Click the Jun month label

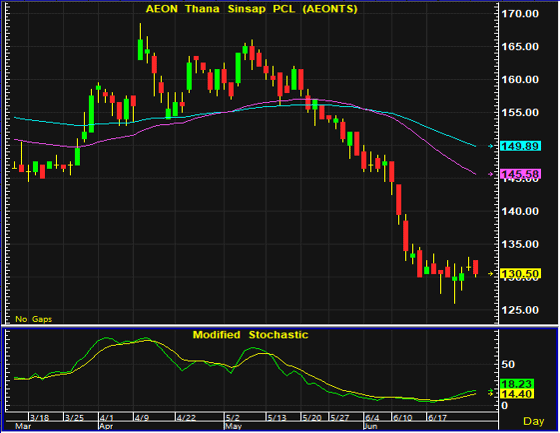point(370,426)
